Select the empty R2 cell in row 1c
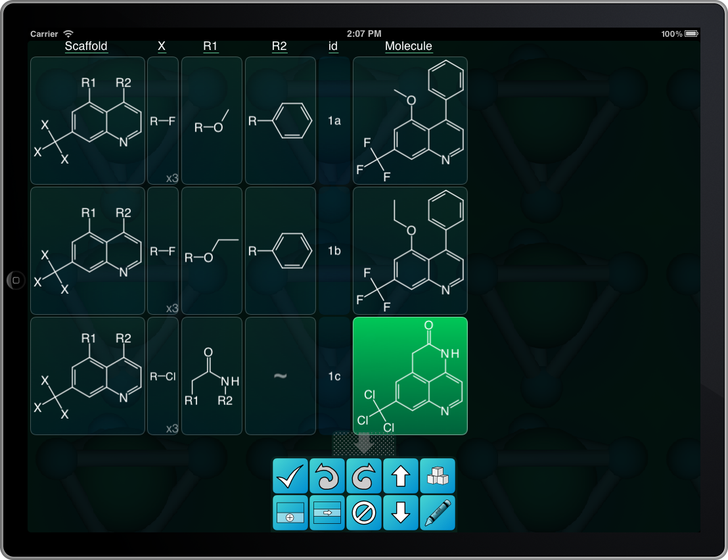The width and height of the screenshot is (728, 560). click(279, 376)
